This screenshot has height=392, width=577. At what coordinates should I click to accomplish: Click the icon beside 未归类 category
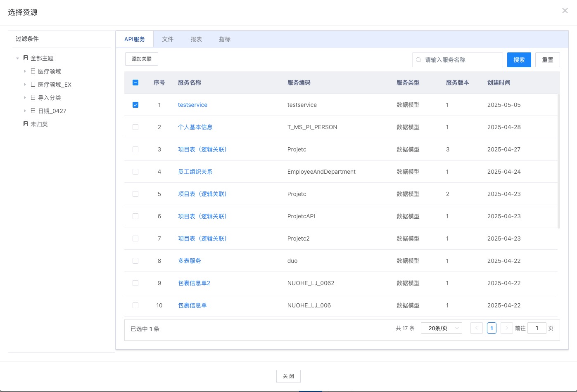pyautogui.click(x=26, y=124)
